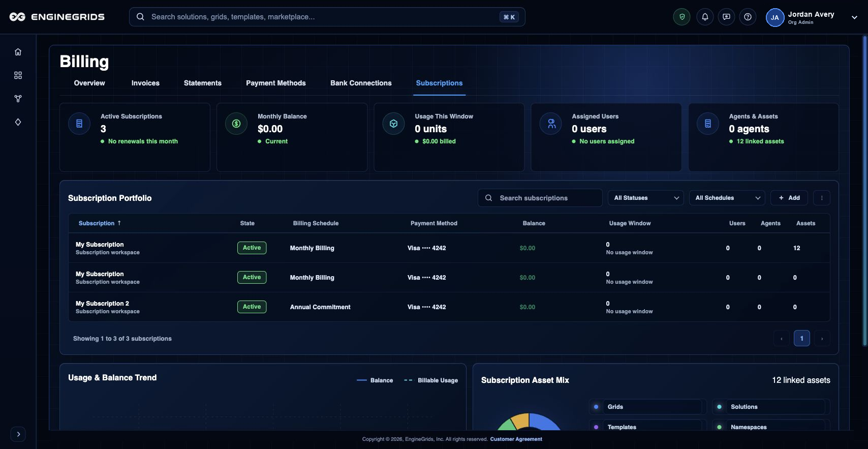Open the help question mark icon
This screenshot has width=868, height=449.
click(748, 17)
